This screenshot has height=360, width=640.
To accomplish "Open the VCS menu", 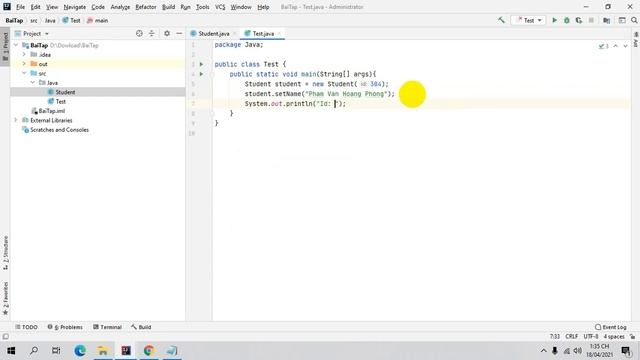I will pos(220,7).
